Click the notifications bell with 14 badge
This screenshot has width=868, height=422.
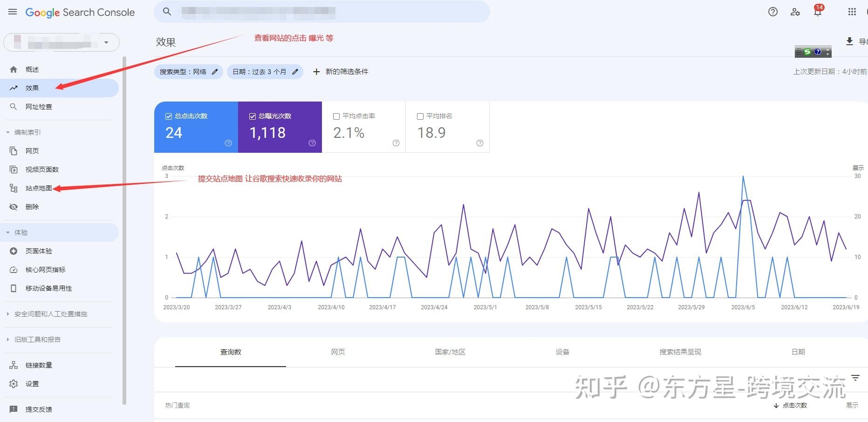[817, 12]
